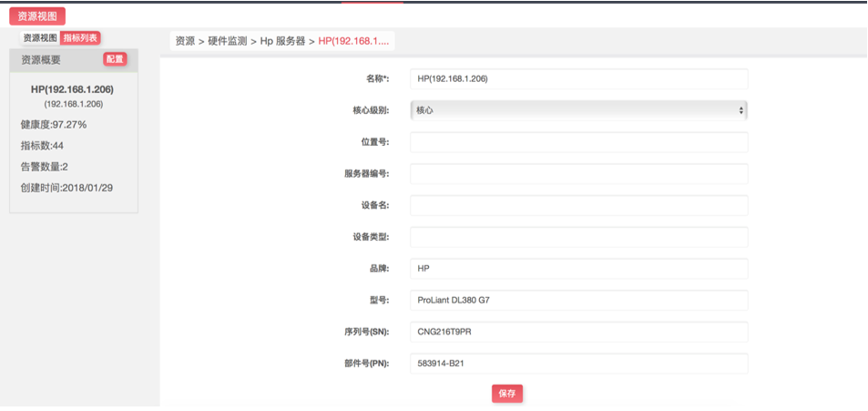Click into the 位置号 field

click(x=578, y=142)
